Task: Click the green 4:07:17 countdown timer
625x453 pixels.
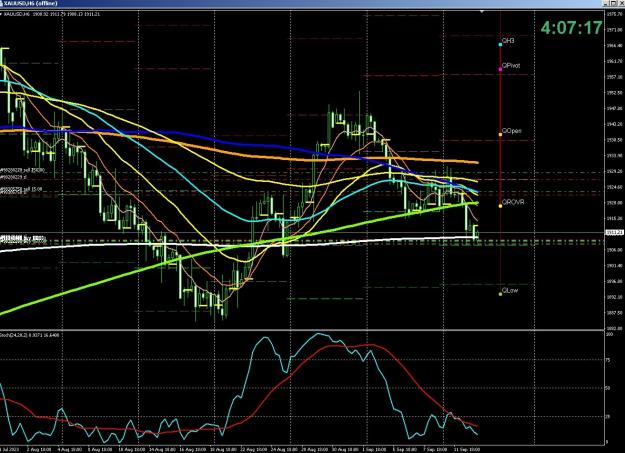Action: tap(571, 28)
